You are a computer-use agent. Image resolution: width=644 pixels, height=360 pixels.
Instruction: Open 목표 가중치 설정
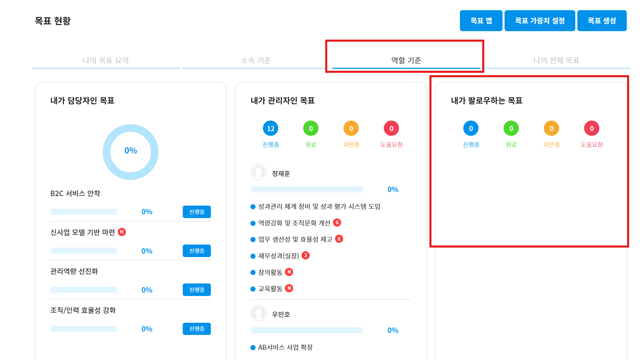(540, 21)
